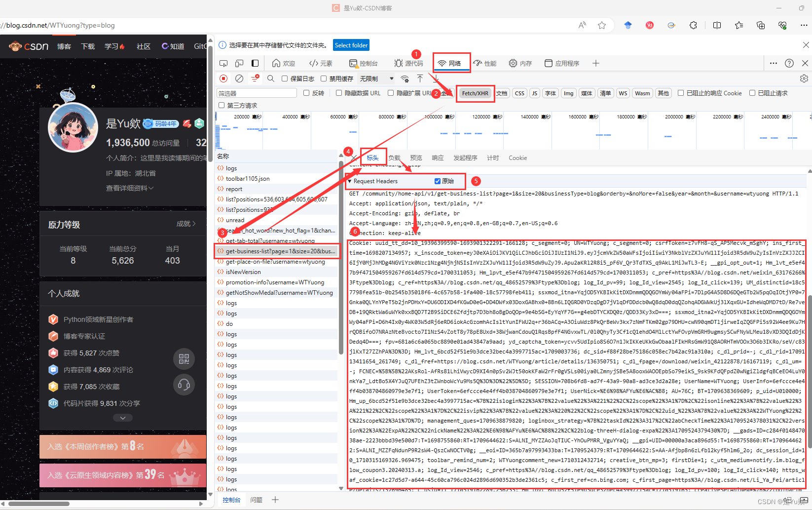This screenshot has width=812, height=510.
Task: Open favorites list icon in browser toolbar
Action: pyautogui.click(x=739, y=25)
